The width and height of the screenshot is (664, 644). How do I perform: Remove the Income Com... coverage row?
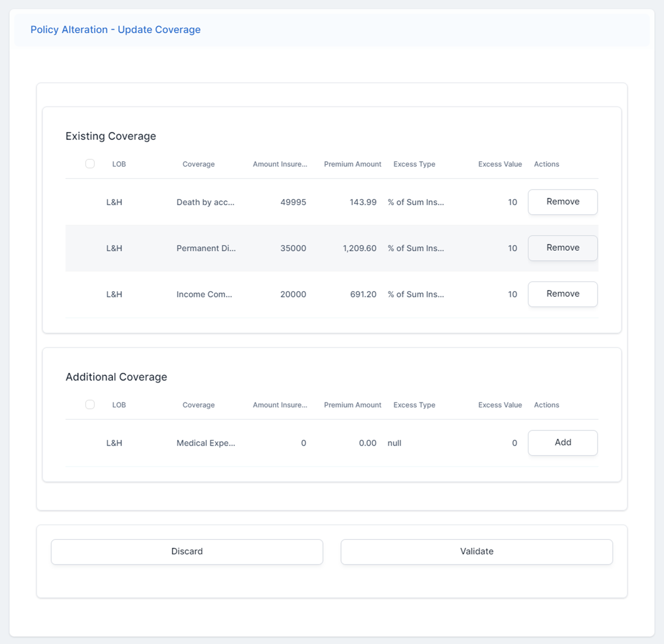pyautogui.click(x=562, y=294)
